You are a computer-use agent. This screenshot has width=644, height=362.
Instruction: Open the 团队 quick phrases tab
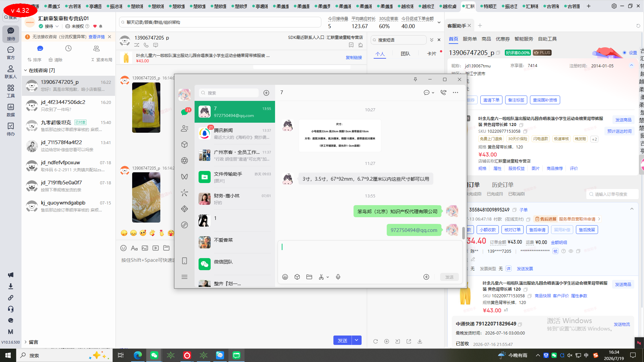coord(405,54)
